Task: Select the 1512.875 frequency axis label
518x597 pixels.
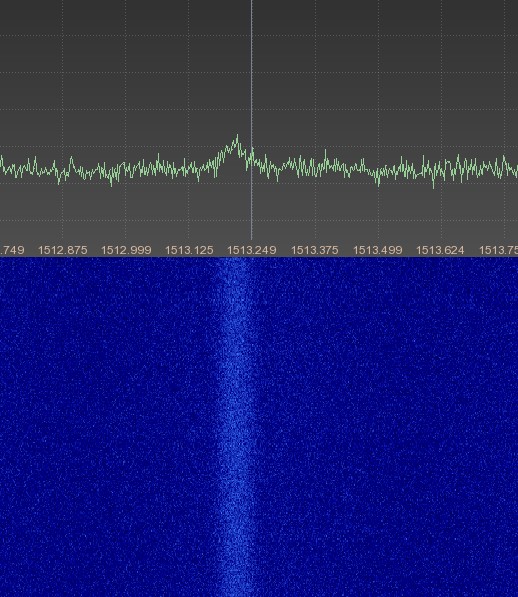Action: [x=63, y=250]
